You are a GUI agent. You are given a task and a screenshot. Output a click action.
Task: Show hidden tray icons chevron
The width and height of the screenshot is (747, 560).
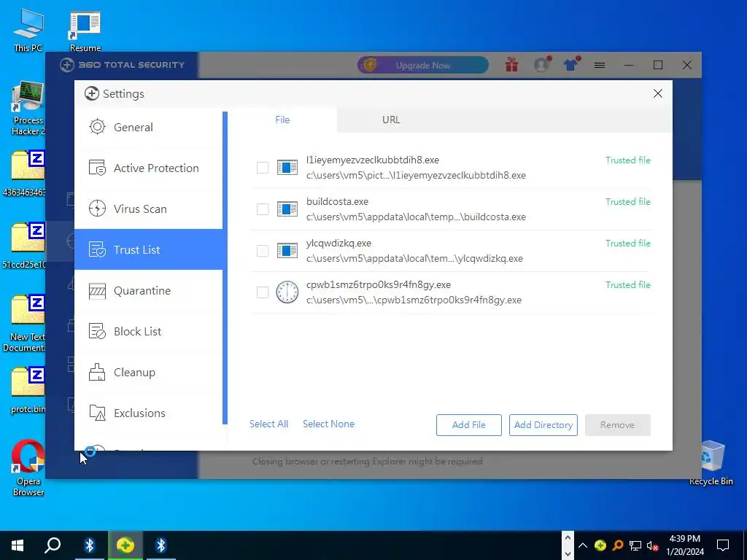click(583, 545)
